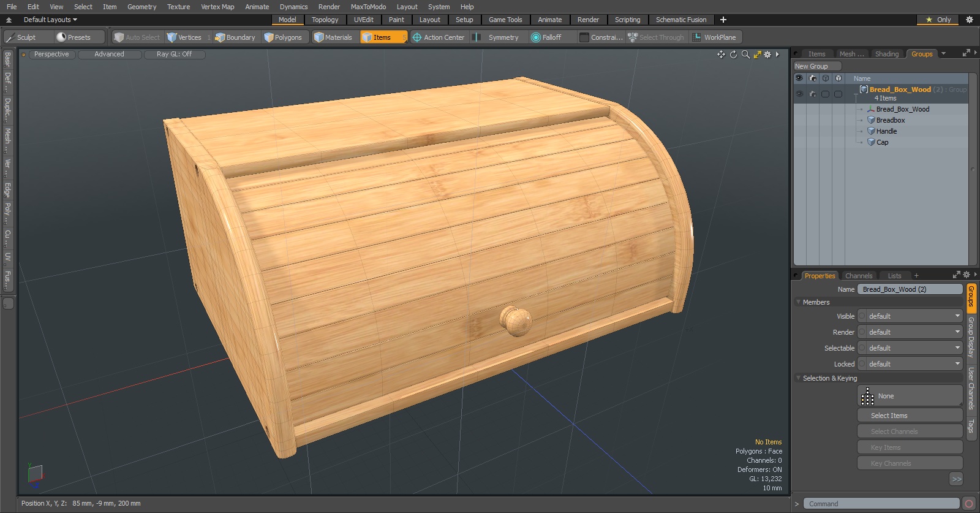
Task: Click the viewport zoom magnifier icon
Action: pyautogui.click(x=745, y=55)
